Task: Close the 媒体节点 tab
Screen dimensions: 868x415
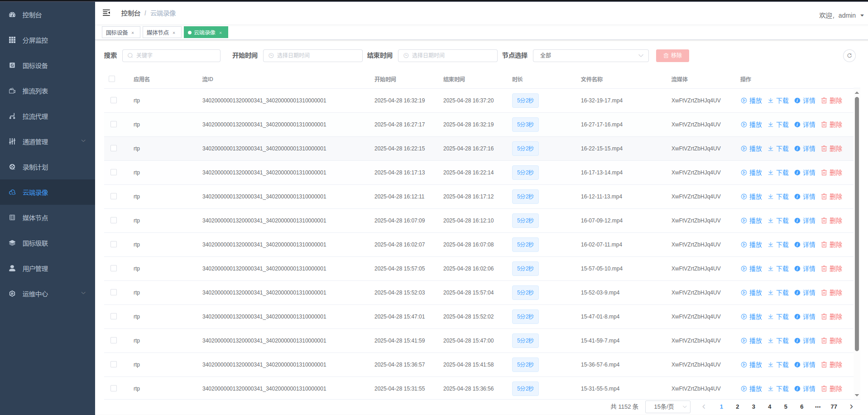Action: coord(174,33)
